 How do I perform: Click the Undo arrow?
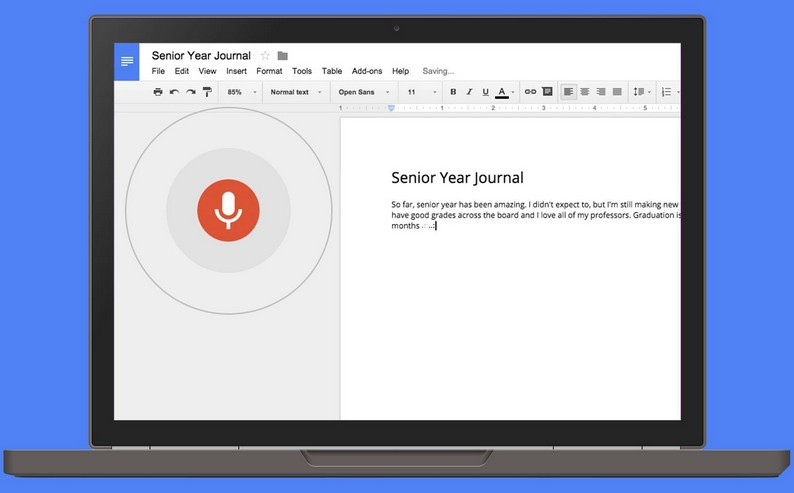174,92
